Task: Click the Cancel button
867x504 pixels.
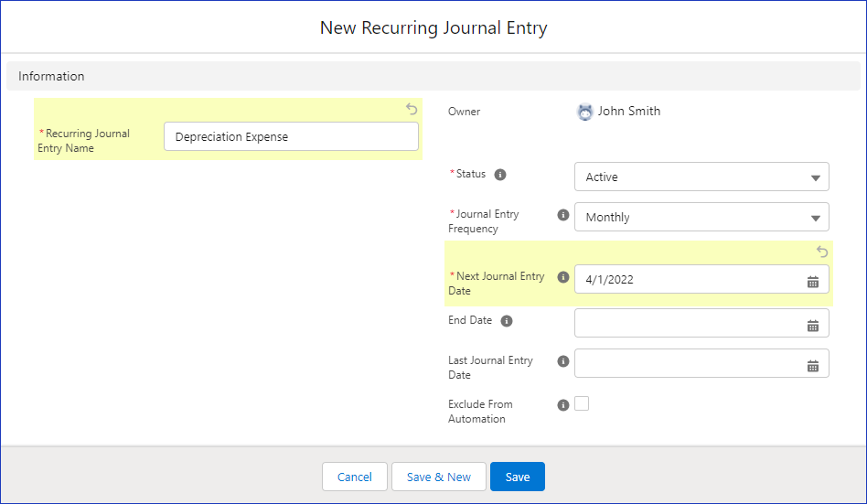Action: click(x=354, y=477)
